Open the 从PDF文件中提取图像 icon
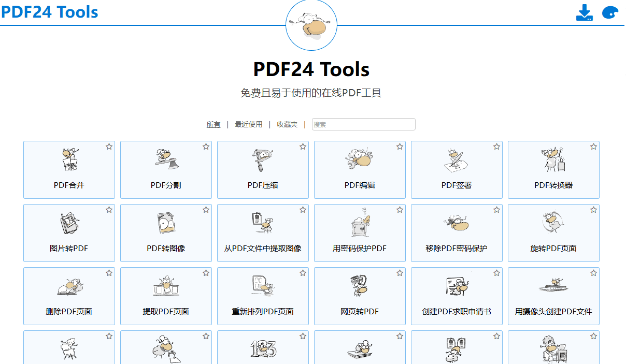The image size is (626, 364). tap(263, 223)
